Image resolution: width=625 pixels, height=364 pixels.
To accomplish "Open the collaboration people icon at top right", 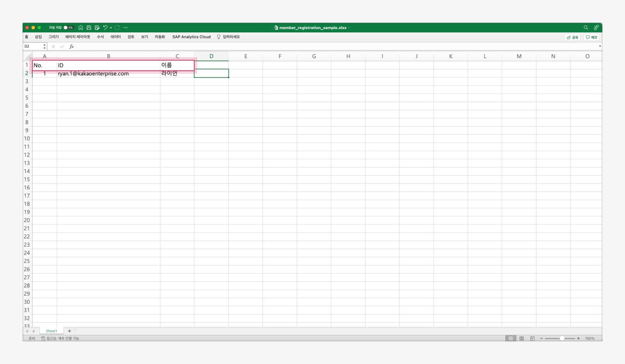I will [x=596, y=27].
